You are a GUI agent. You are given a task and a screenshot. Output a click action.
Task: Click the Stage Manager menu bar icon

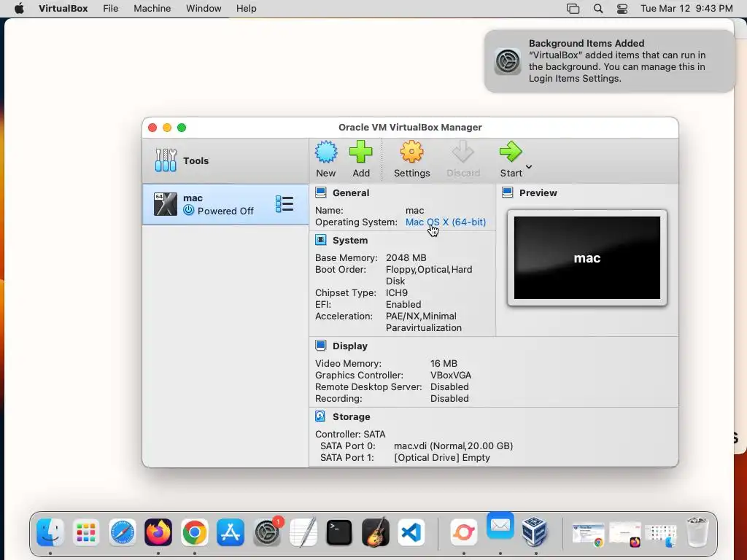(x=573, y=9)
